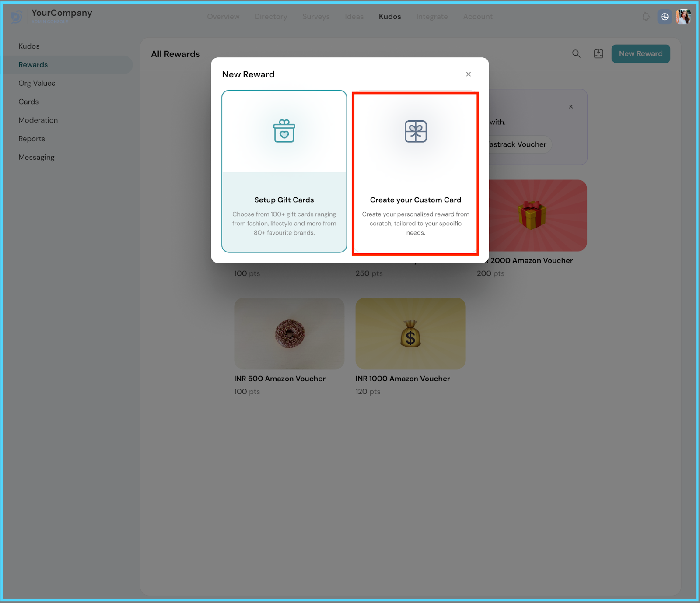This screenshot has width=700, height=603.
Task: Click the custom card ribbon icon
Action: pyautogui.click(x=416, y=131)
